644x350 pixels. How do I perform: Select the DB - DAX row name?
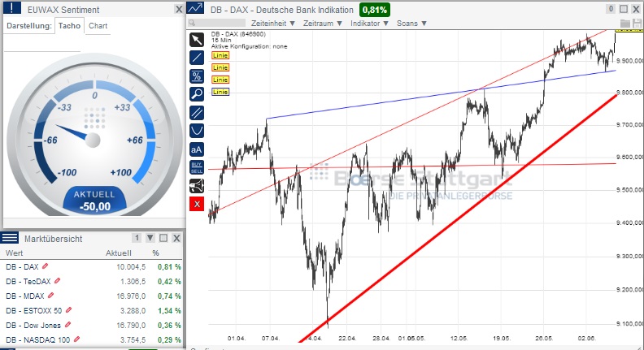point(22,266)
